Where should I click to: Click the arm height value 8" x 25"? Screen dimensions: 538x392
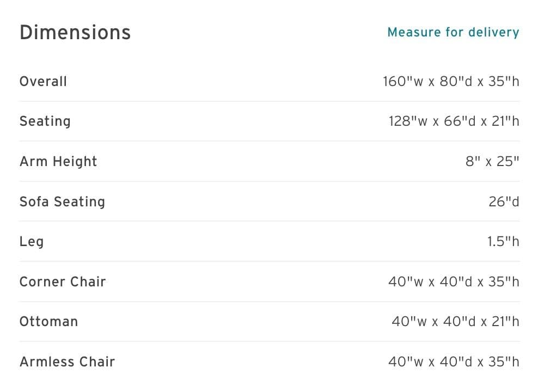[x=492, y=162]
